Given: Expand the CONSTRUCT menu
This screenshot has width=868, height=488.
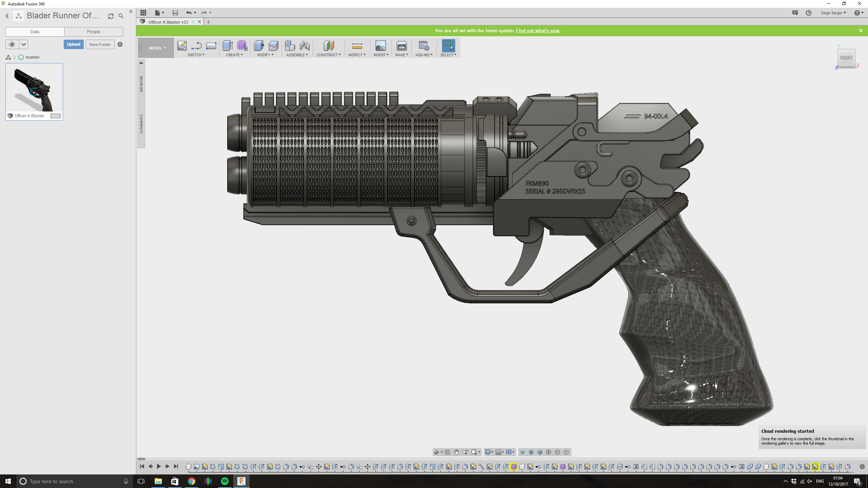Looking at the screenshot, I should coord(329,55).
